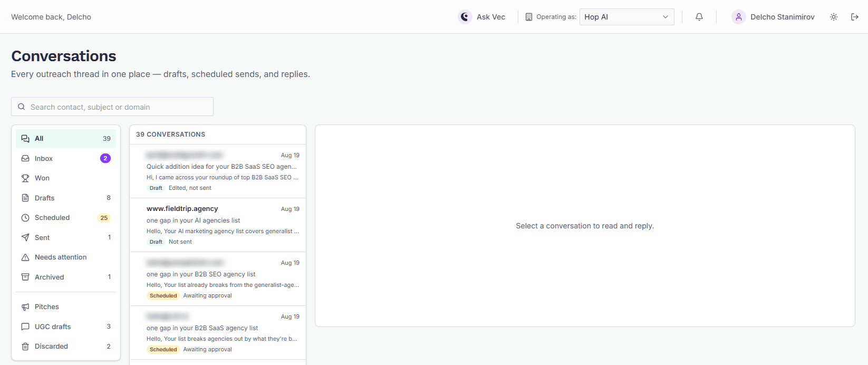Click 'Select a conversation to read and reply' text
This screenshot has width=868, height=365.
click(585, 226)
